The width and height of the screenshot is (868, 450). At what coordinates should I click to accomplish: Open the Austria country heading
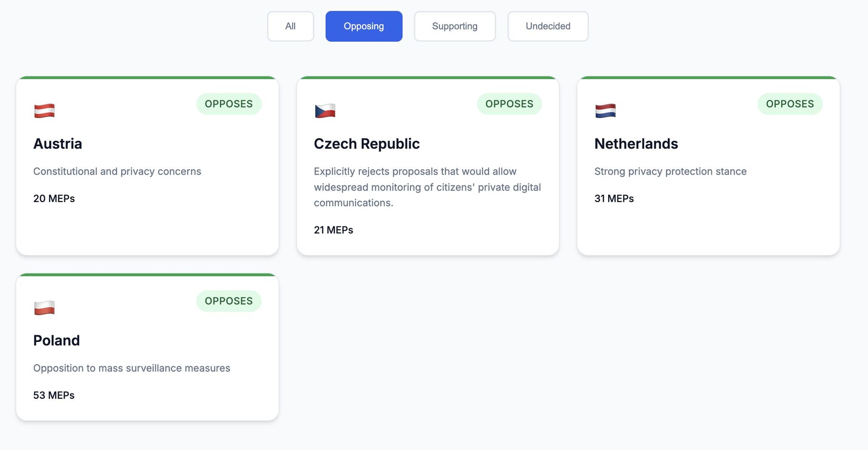[x=58, y=144]
